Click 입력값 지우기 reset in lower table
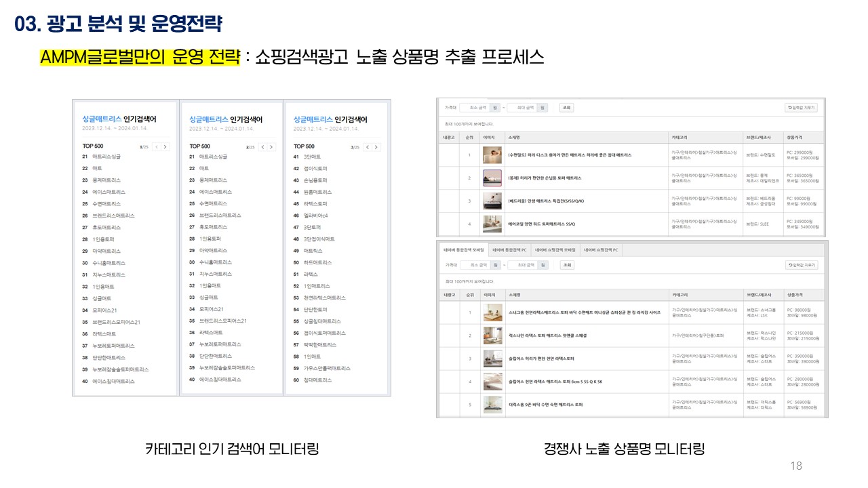Viewport: 868px width, 488px height. click(x=801, y=265)
